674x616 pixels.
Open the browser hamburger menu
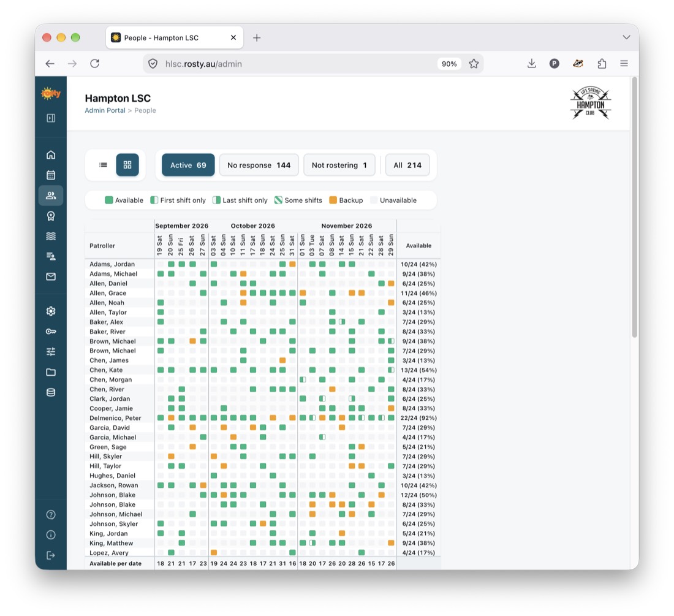(x=624, y=64)
